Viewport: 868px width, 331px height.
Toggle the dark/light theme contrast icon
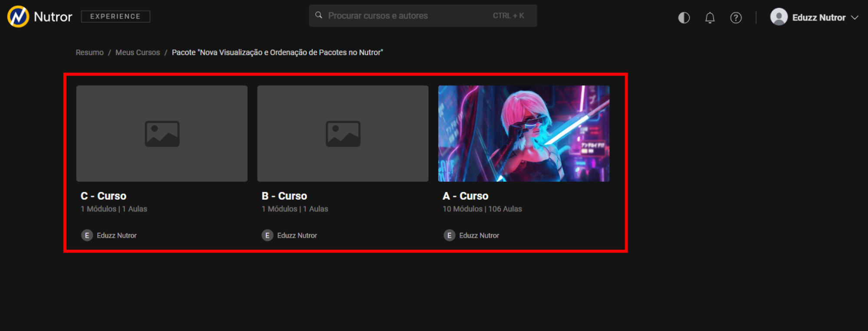point(684,18)
